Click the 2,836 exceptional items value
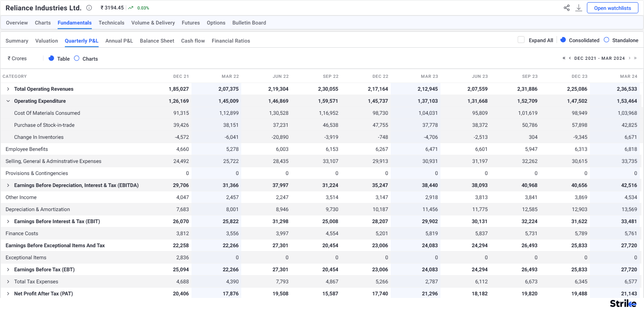The height and width of the screenshot is (313, 644). point(182,258)
